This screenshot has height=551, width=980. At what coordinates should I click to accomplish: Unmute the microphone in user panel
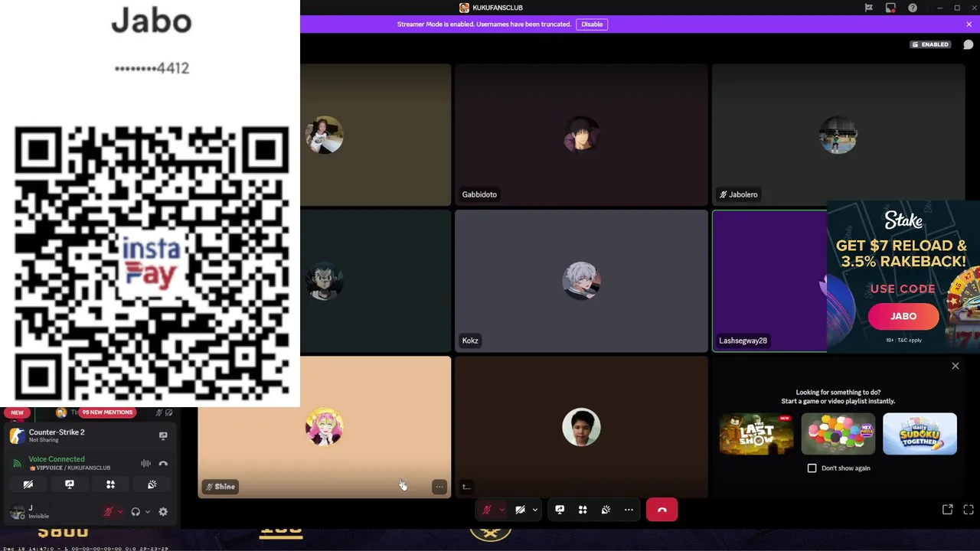[x=108, y=512]
